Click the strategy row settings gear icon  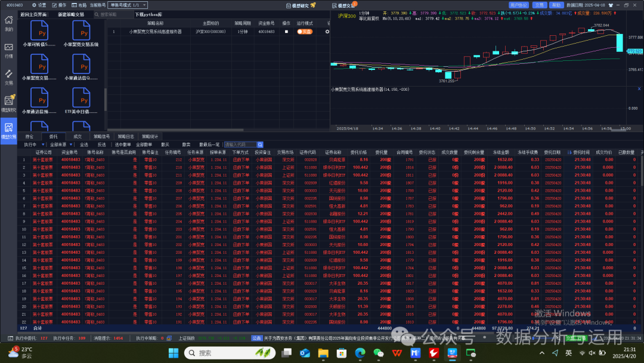click(327, 32)
